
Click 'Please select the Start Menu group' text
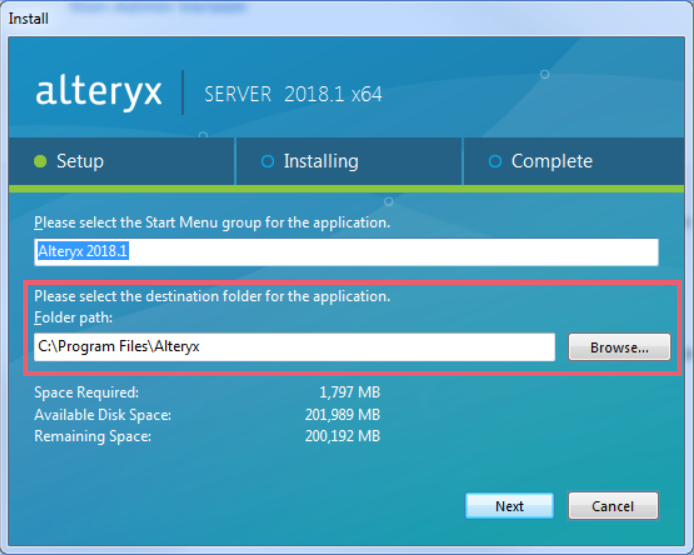pos(212,223)
